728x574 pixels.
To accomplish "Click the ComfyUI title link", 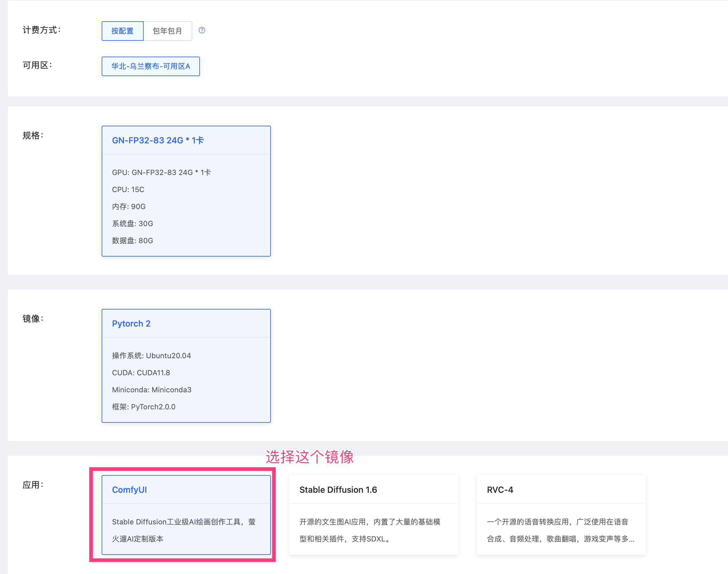I will click(x=129, y=490).
